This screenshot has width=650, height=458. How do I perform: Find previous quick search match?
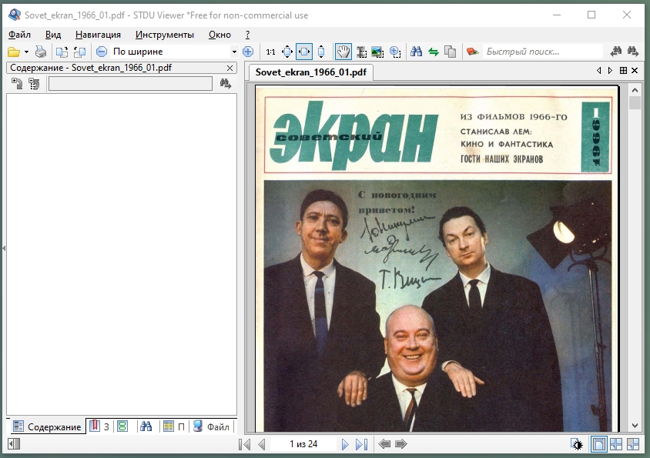pyautogui.click(x=616, y=51)
